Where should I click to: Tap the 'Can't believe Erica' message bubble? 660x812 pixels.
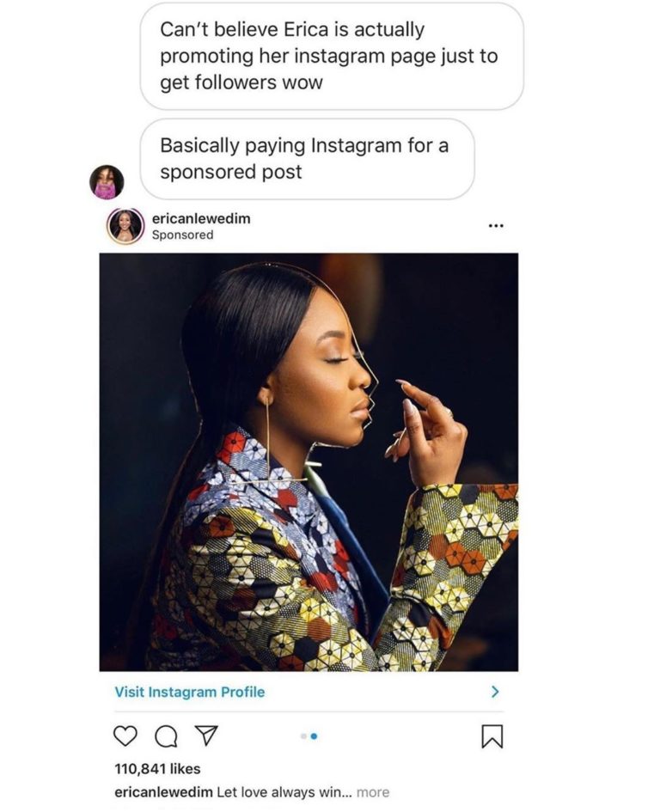tap(332, 56)
